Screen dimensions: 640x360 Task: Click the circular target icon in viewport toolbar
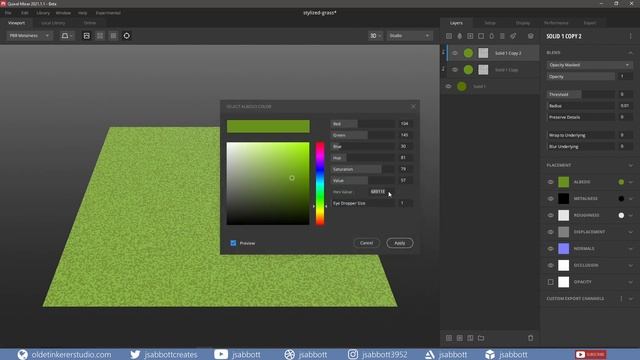(x=127, y=36)
